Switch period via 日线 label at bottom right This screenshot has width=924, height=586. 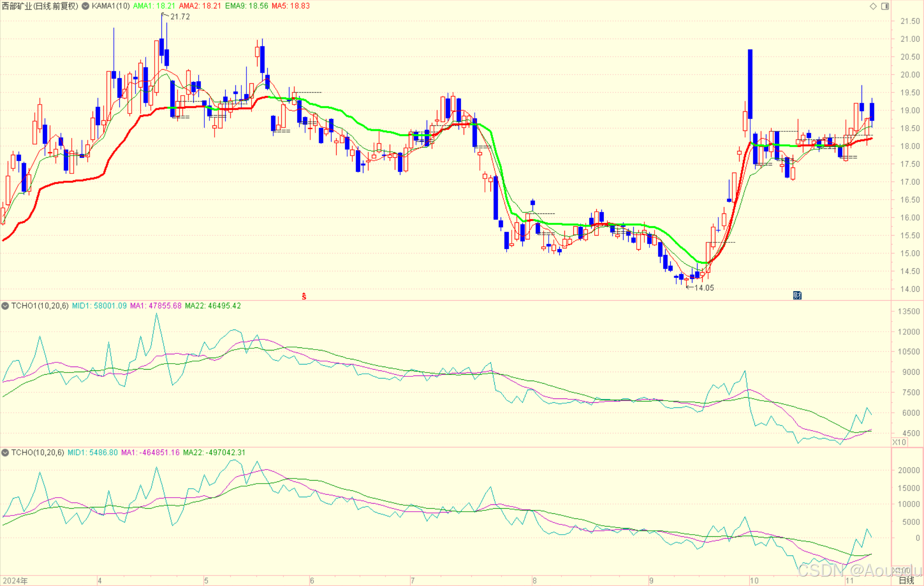coord(906,580)
